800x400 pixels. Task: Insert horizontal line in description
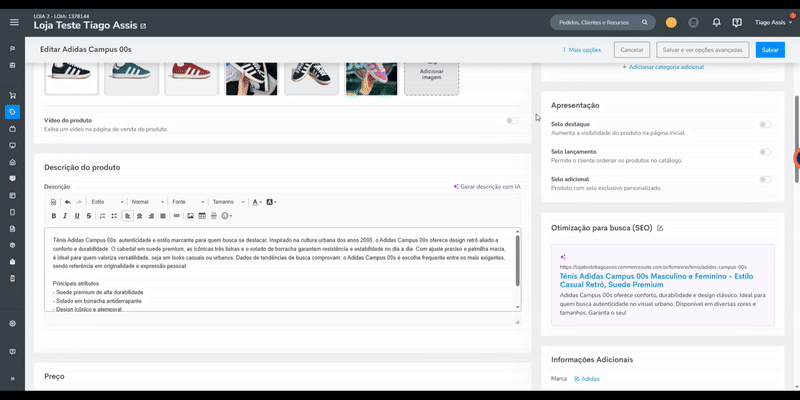[x=213, y=216]
